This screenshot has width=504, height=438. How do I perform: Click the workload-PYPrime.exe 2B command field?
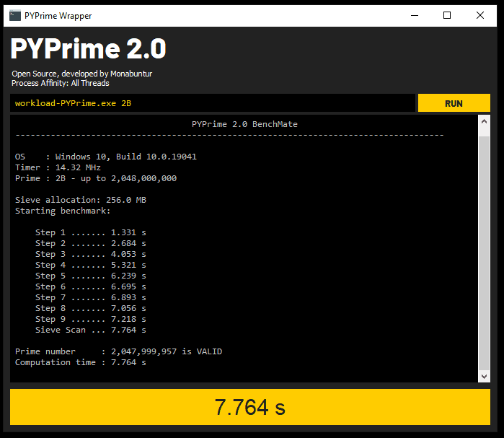pyautogui.click(x=213, y=103)
